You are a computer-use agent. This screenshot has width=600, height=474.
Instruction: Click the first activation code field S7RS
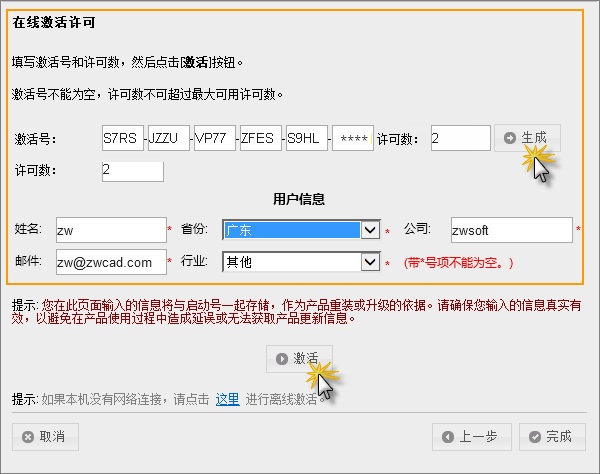pos(122,138)
